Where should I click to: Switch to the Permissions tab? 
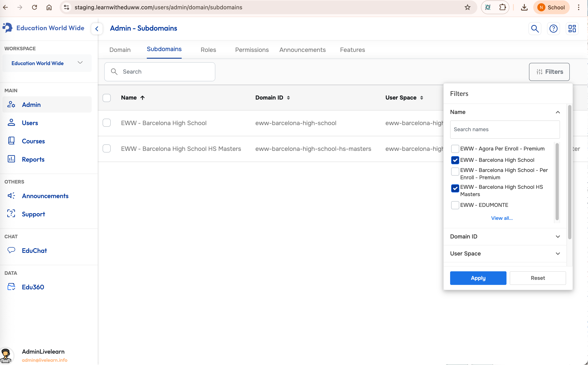tap(252, 50)
